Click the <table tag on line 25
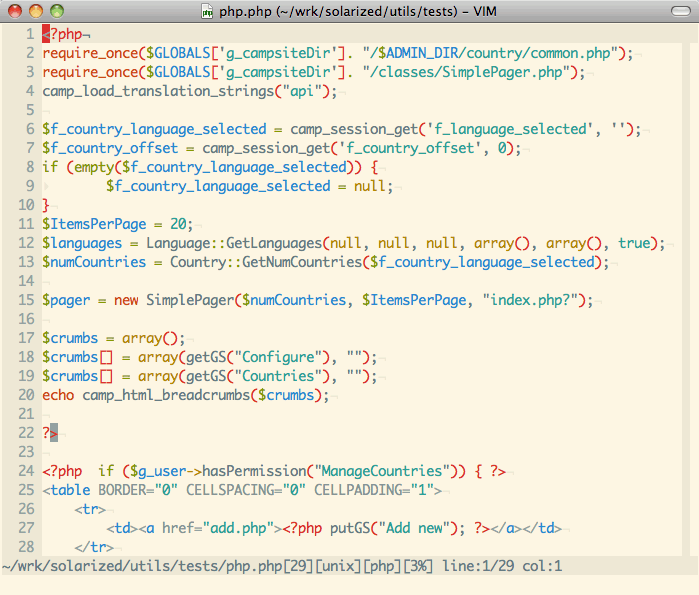The width and height of the screenshot is (699, 595). 66,490
